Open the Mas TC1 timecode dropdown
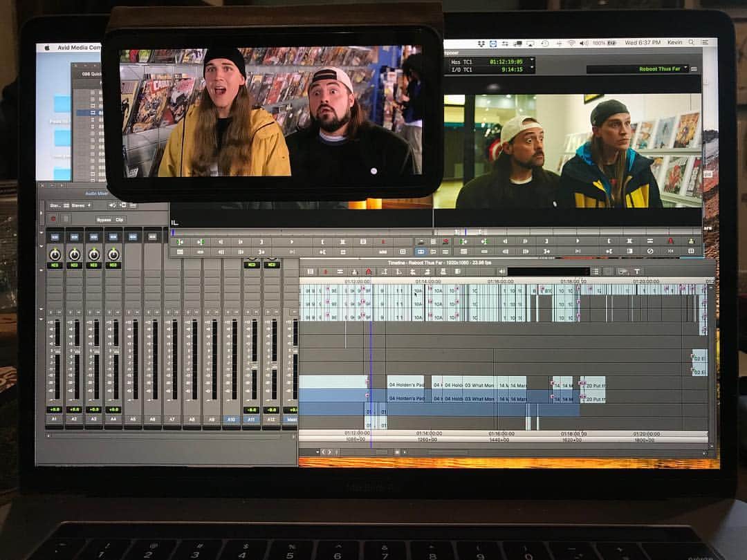747x560 pixels. (533, 61)
